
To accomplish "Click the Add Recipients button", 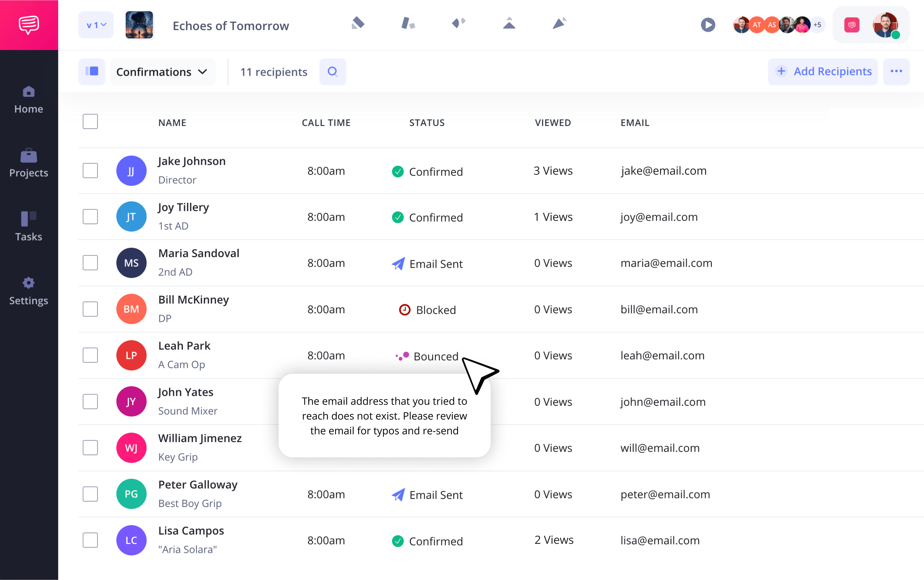I will pyautogui.click(x=823, y=72).
